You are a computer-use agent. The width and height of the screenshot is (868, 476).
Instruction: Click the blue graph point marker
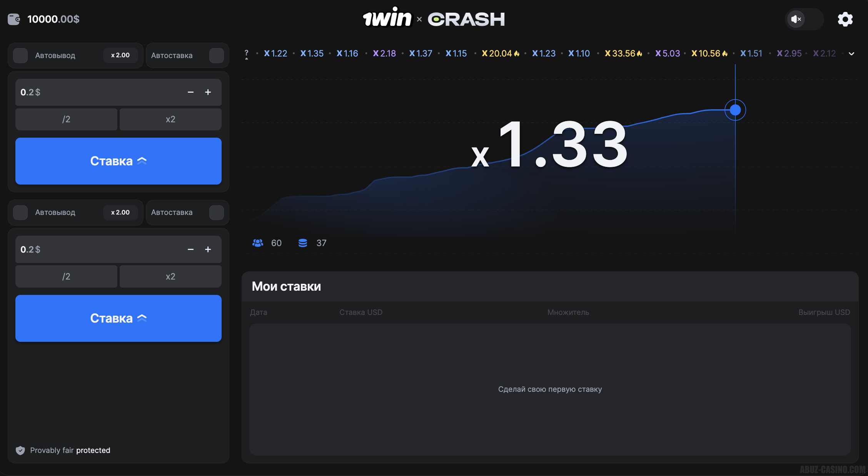[735, 110]
